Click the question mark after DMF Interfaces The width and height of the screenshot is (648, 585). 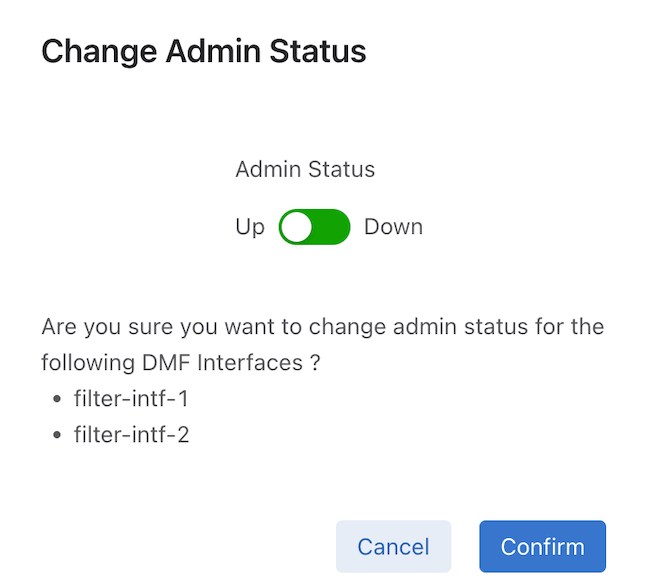[314, 363]
